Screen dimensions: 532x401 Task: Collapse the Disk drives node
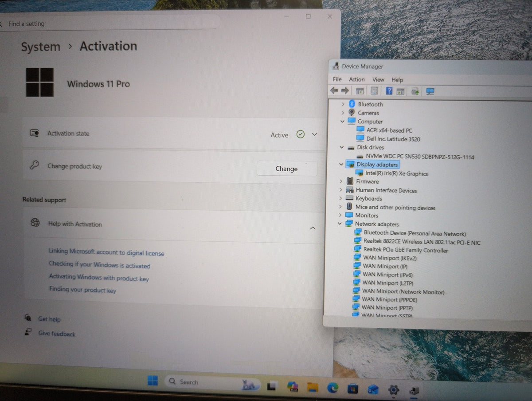click(x=341, y=147)
